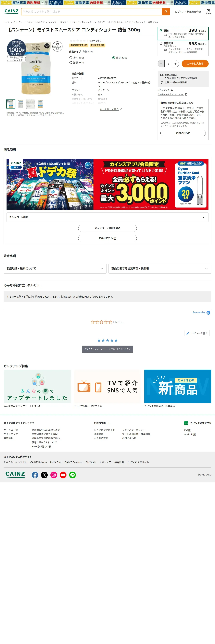Open X (Twitter) icon in footer

click(44, 475)
